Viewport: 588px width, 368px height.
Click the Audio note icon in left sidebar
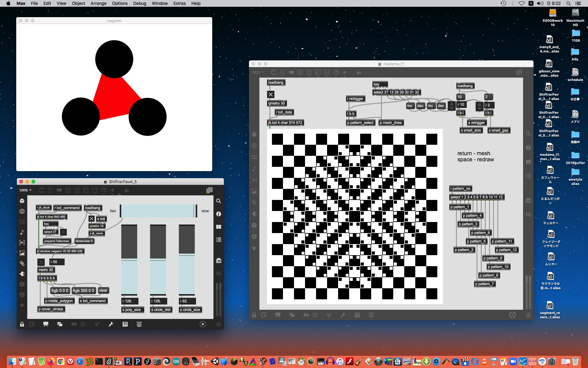pyautogui.click(x=22, y=232)
